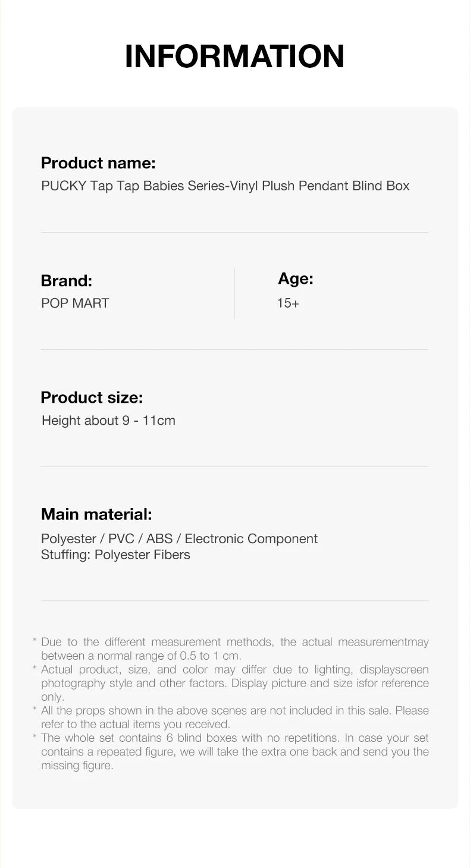The width and height of the screenshot is (470, 868).
Task: Select the "Height about 9 - 11cm" text
Action: pyautogui.click(x=108, y=421)
